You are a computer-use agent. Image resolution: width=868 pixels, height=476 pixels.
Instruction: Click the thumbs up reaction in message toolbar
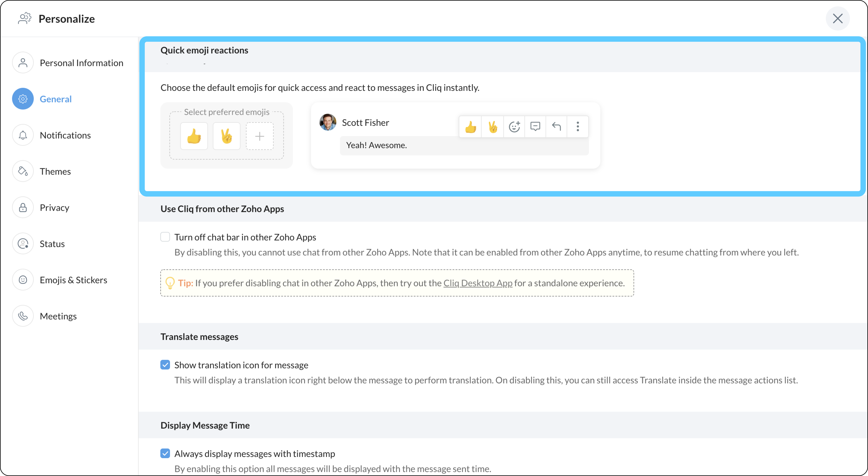pyautogui.click(x=470, y=127)
